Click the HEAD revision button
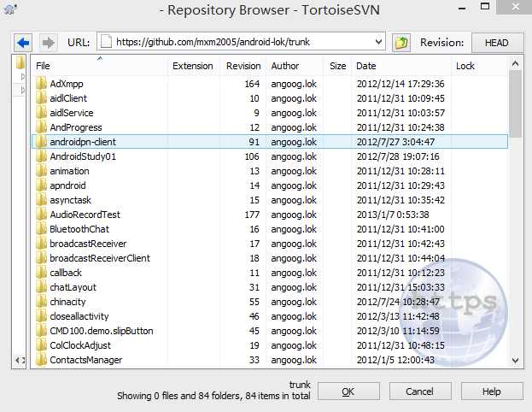Image resolution: width=532 pixels, height=412 pixels. [x=497, y=43]
